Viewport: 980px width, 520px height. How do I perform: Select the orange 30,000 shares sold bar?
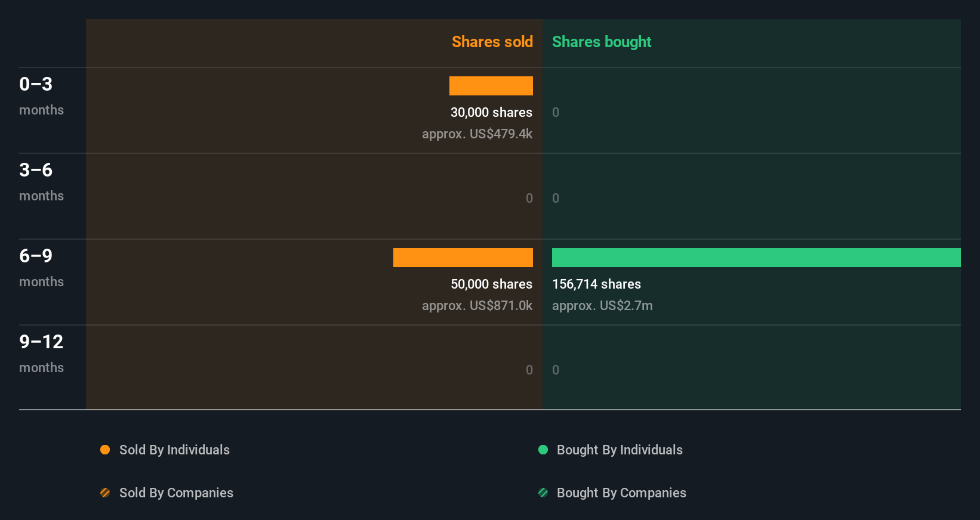click(491, 86)
